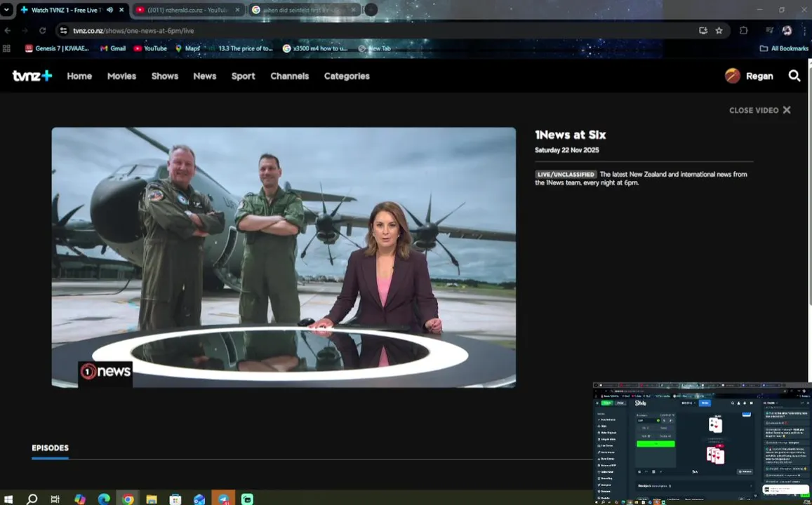This screenshot has height=505, width=812.
Task: Open the New Tab bookmark
Action: [x=374, y=48]
